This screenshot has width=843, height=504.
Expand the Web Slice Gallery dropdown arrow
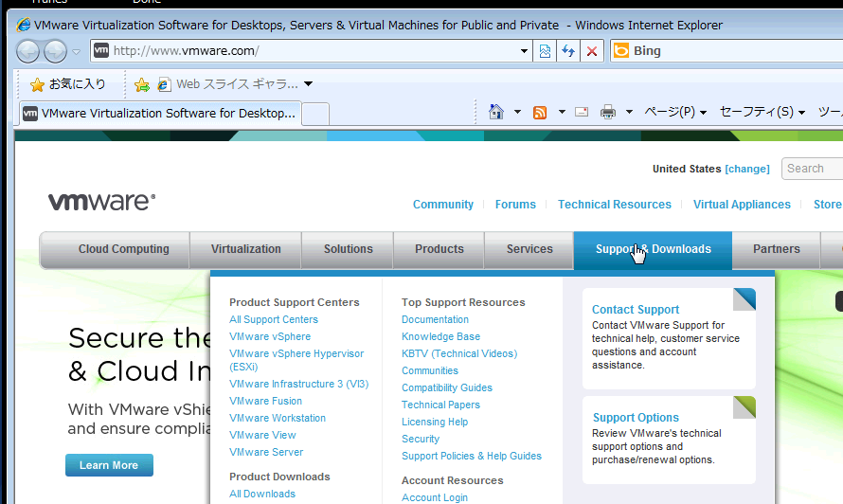coord(308,84)
